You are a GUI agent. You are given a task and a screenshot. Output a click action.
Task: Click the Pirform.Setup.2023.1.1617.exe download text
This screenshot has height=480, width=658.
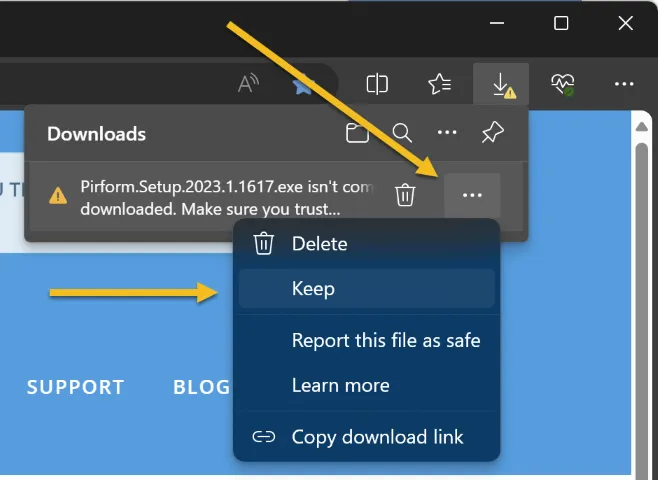tap(227, 198)
